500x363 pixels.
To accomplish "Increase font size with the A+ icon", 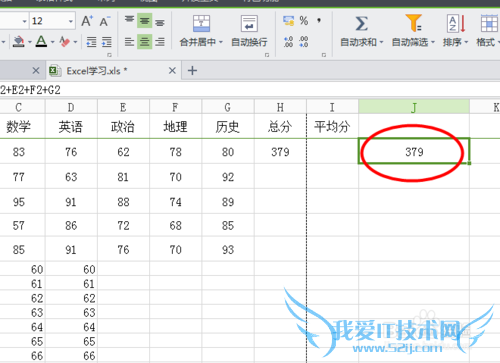I will pos(87,21).
